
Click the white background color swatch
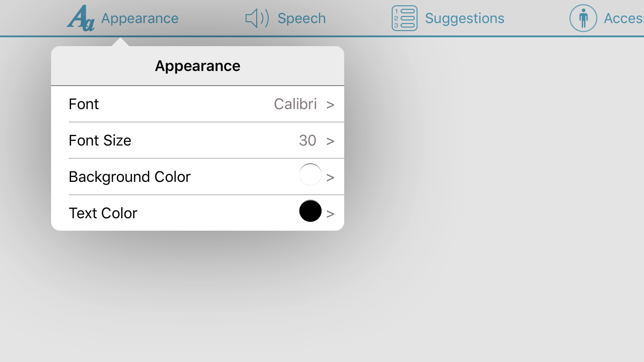[x=310, y=175]
